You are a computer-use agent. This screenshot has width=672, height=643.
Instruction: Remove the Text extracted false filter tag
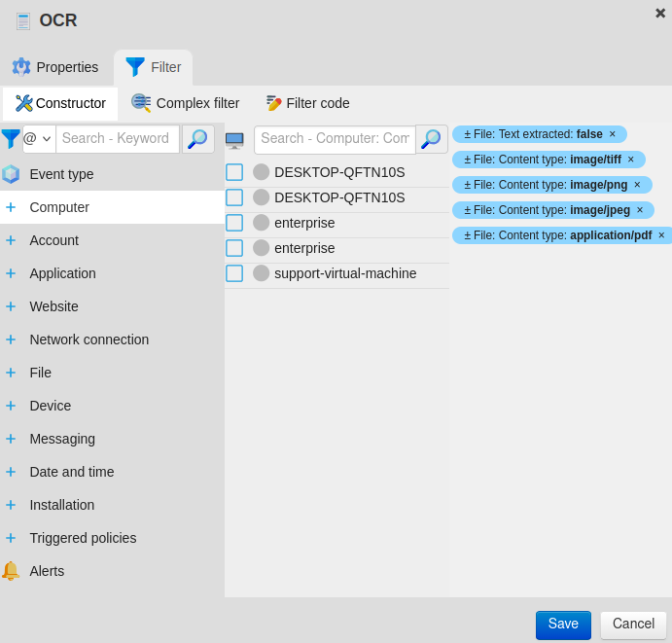point(613,134)
